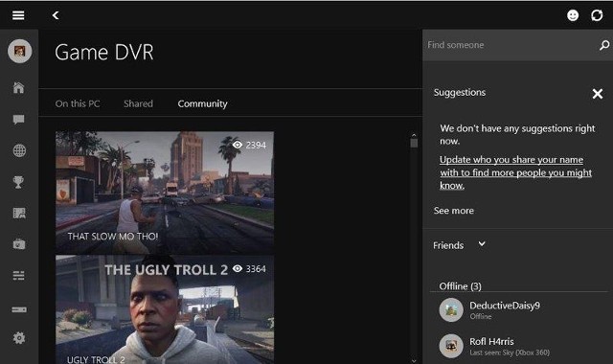Open Achievements trophy icon
This screenshot has height=364, width=613.
(18, 182)
